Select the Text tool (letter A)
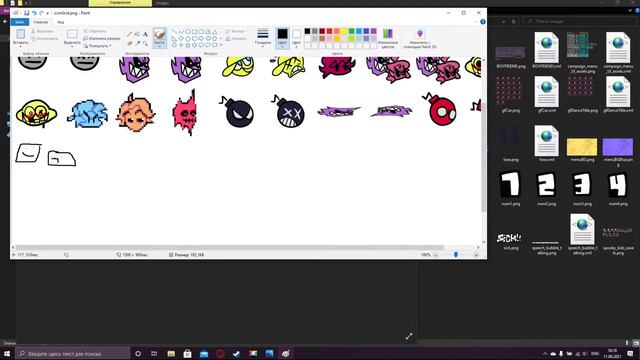This screenshot has width=640, height=360. tap(145, 34)
